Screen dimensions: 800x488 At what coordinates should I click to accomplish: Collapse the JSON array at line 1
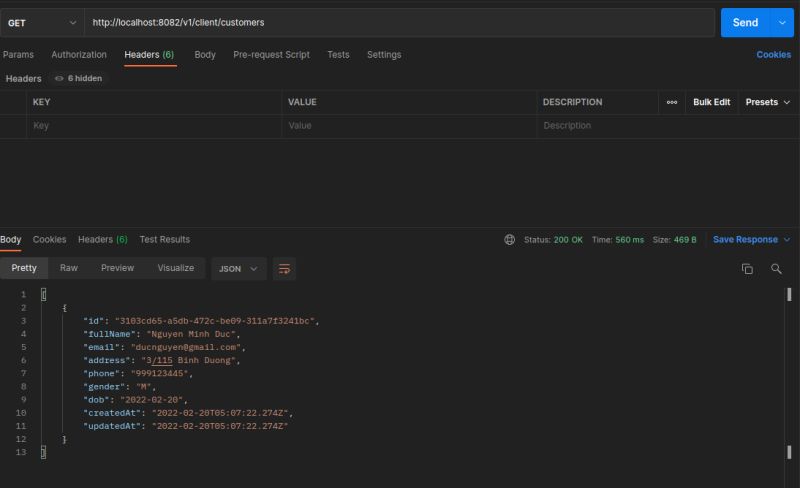pyautogui.click(x=43, y=295)
